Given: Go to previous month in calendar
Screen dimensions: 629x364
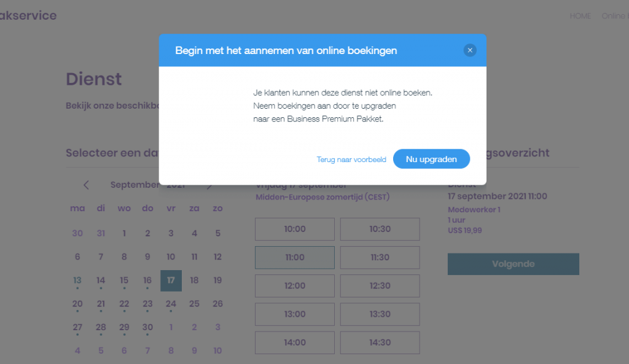Looking at the screenshot, I should pyautogui.click(x=87, y=185).
